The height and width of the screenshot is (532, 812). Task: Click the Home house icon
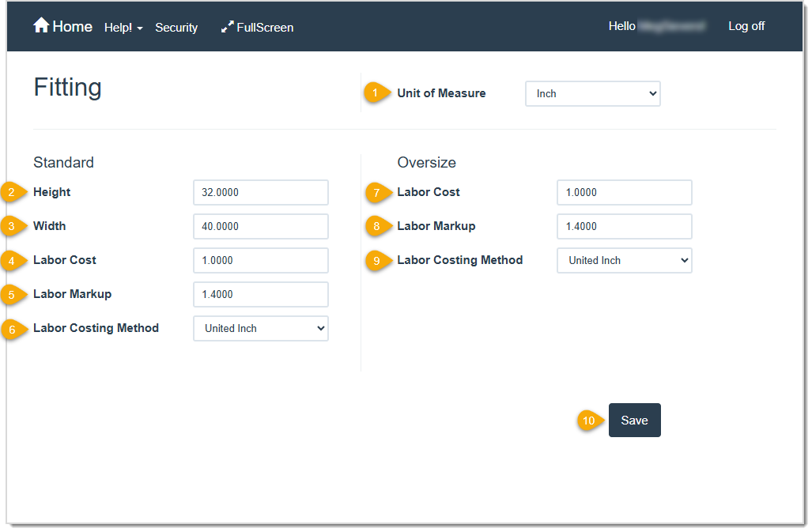(40, 25)
